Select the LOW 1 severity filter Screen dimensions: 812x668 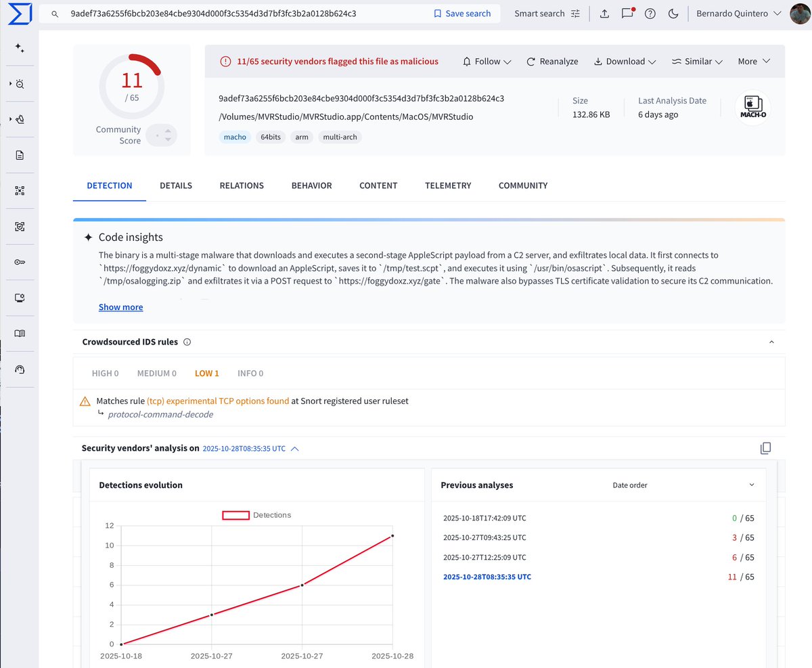207,373
